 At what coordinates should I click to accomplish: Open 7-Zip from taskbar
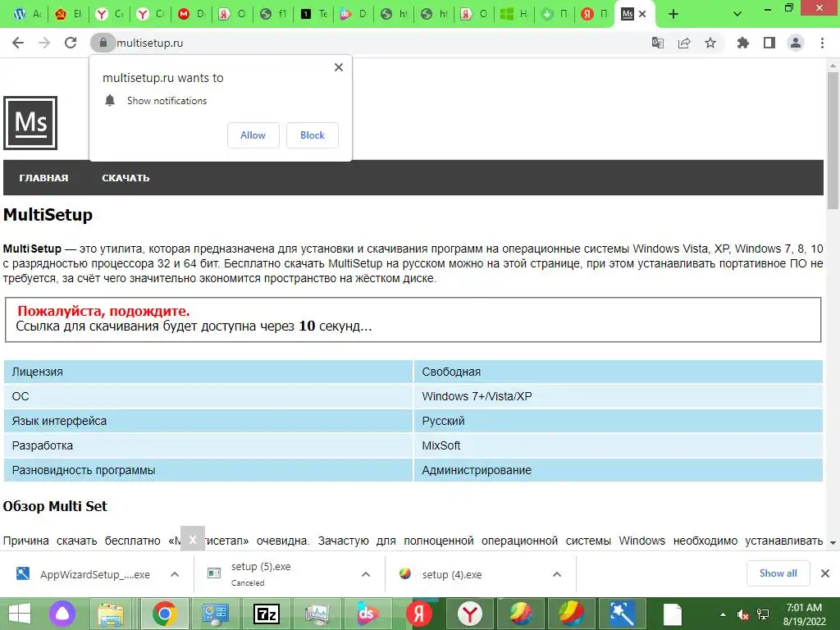pos(267,614)
